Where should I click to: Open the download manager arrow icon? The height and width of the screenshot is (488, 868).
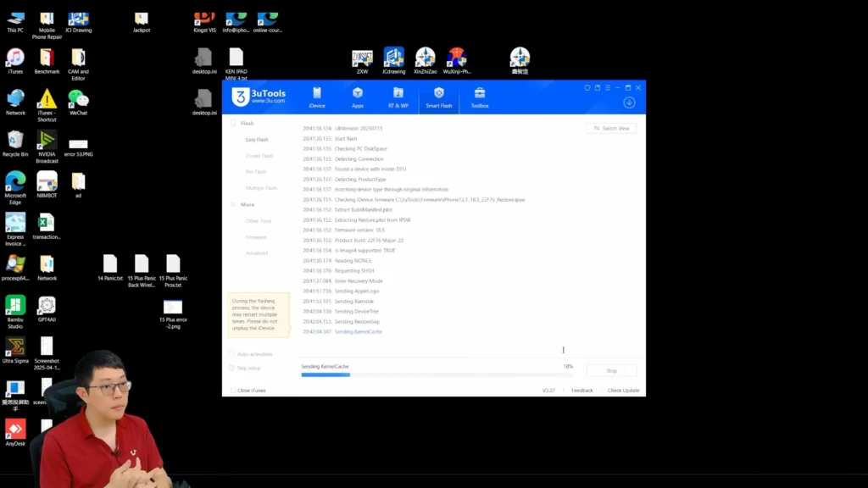pyautogui.click(x=629, y=103)
